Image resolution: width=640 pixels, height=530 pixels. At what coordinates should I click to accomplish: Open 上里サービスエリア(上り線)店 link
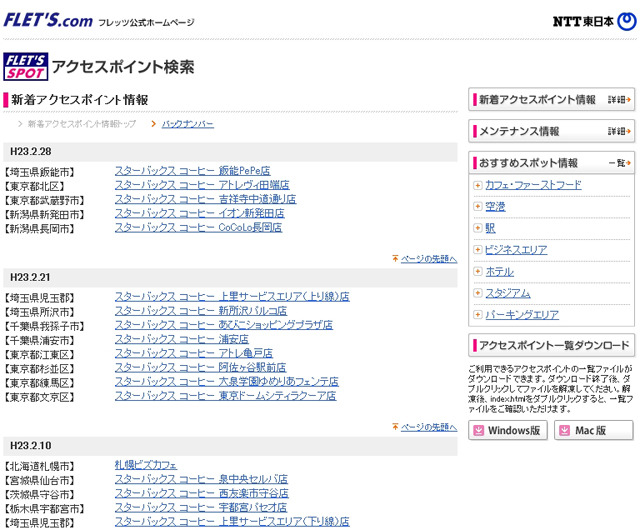click(x=232, y=296)
